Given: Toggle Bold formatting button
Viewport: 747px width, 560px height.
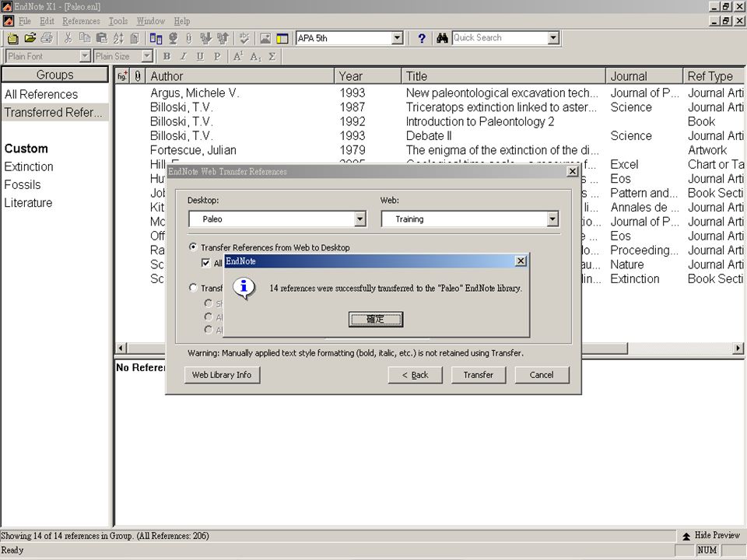Looking at the screenshot, I should point(167,56).
